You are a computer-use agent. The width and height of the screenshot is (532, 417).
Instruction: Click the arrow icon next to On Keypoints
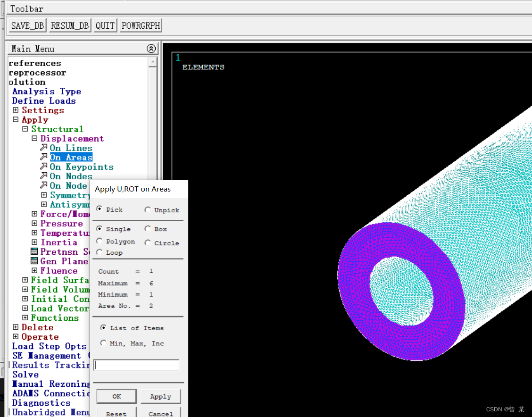click(43, 167)
